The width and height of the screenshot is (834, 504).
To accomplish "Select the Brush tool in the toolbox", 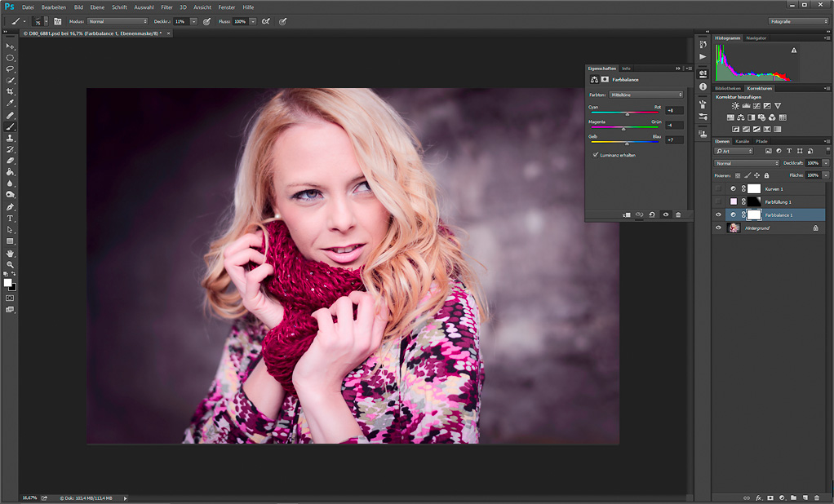I will tap(10, 126).
